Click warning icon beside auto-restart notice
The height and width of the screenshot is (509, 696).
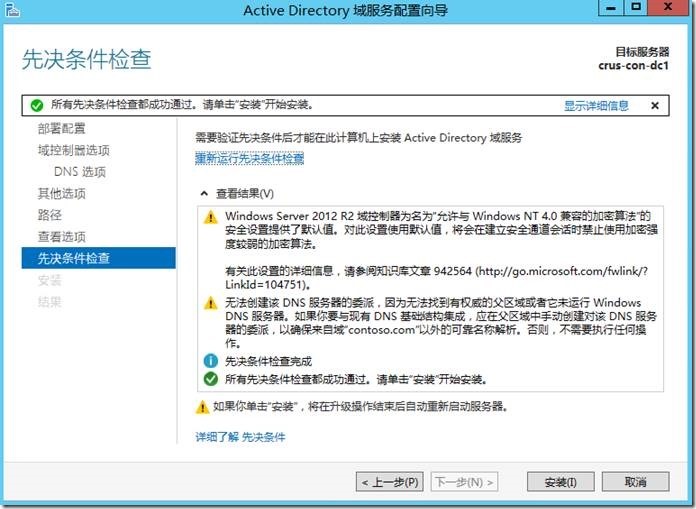202,407
